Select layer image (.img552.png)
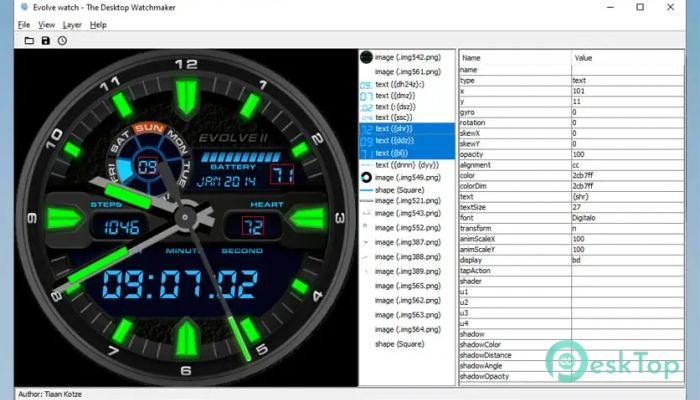 [x=408, y=228]
